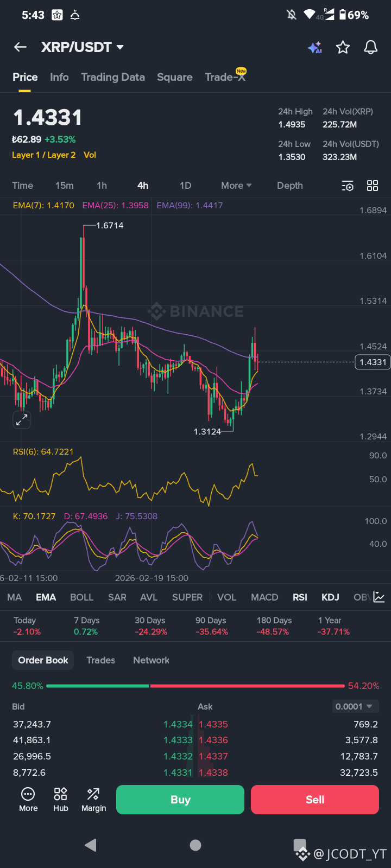The width and height of the screenshot is (391, 868).
Task: Open the Trade-X tab
Action: pos(225,77)
